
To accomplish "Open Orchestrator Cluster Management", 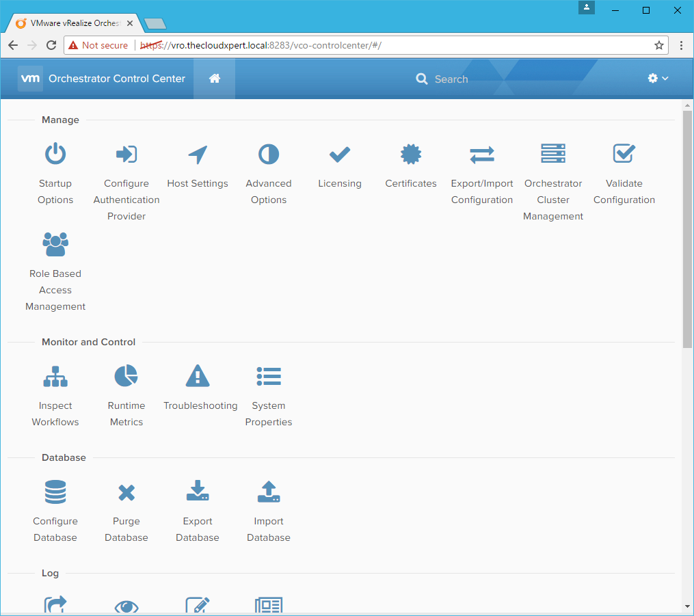I will [553, 155].
